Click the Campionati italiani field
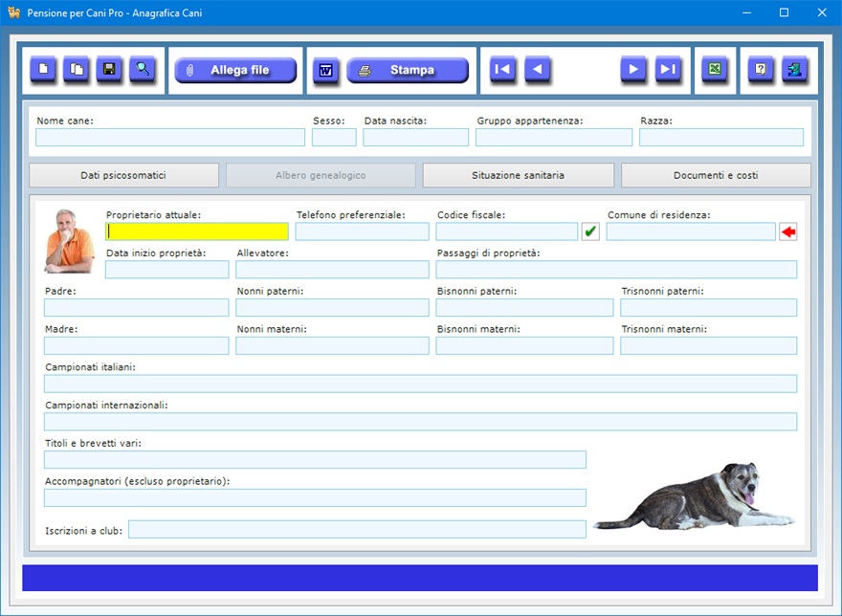The image size is (842, 616). [x=420, y=384]
